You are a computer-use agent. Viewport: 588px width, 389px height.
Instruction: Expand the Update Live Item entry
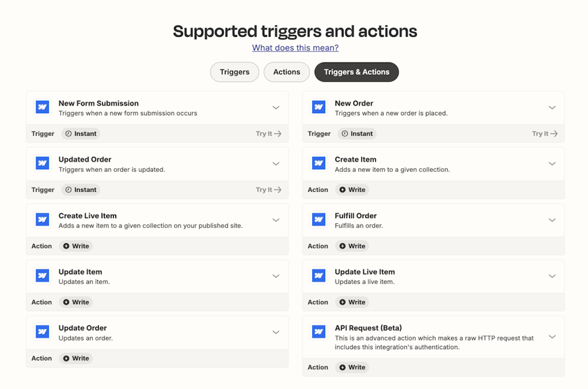tap(552, 276)
